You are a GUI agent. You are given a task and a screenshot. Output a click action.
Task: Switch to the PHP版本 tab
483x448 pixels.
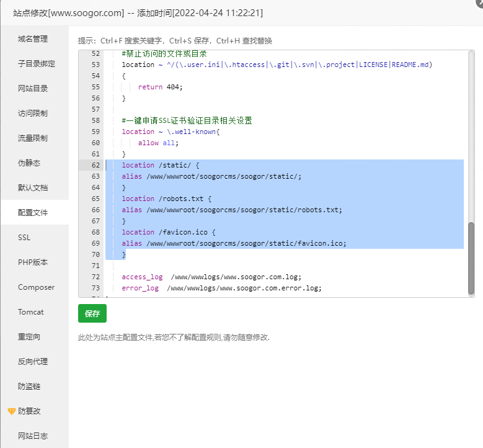33,262
